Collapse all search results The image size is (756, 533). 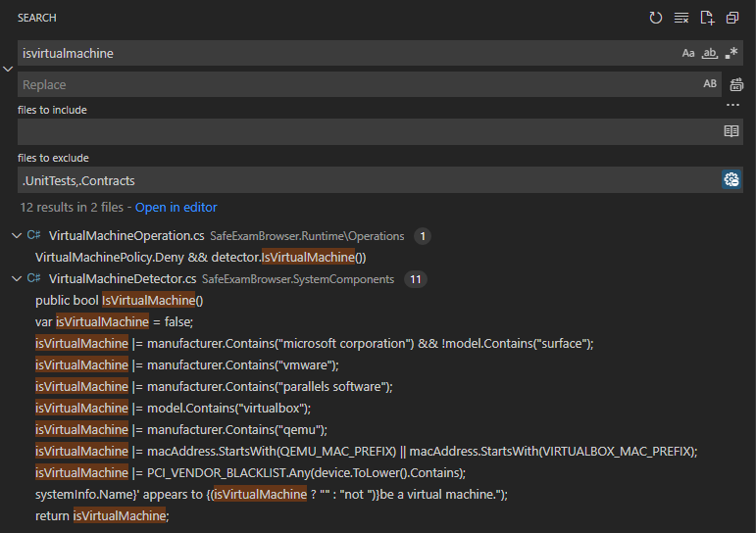[x=732, y=18]
